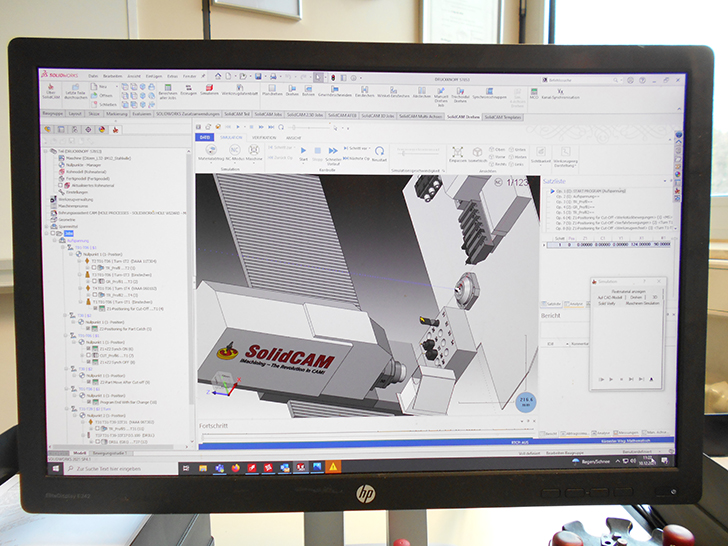Select the Drehen operation icon
This screenshot has height=546, width=728.
292,88
